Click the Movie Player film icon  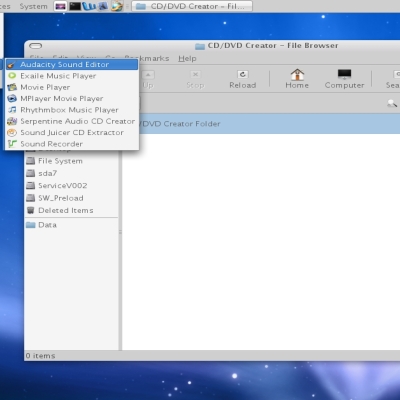point(12,87)
